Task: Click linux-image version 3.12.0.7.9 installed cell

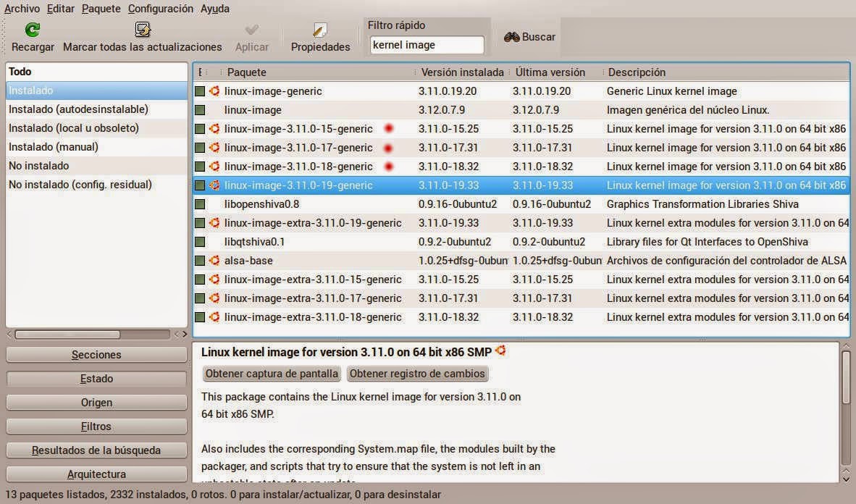Action: pos(442,110)
